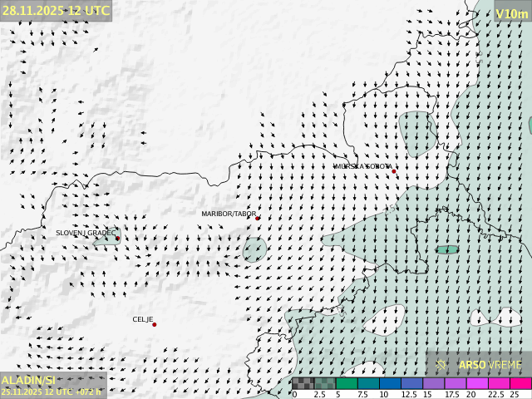Click the V10m parameter label
This screenshot has height=399, width=532.
pos(511,13)
